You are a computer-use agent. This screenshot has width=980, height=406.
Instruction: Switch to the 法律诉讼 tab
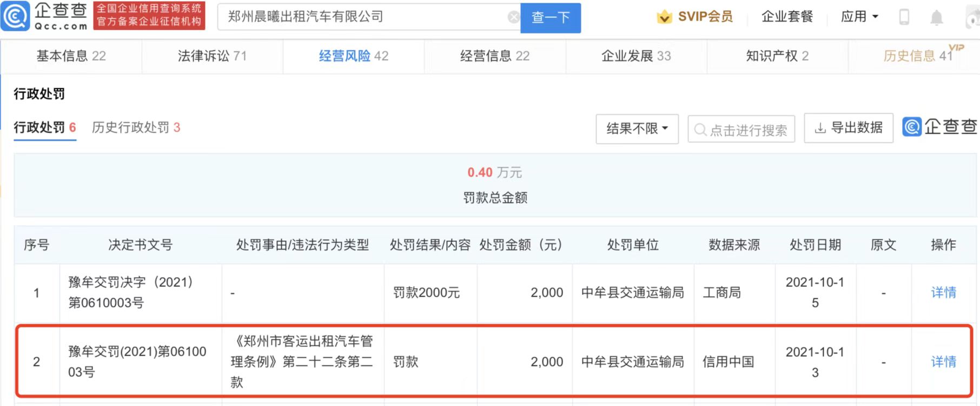212,56
